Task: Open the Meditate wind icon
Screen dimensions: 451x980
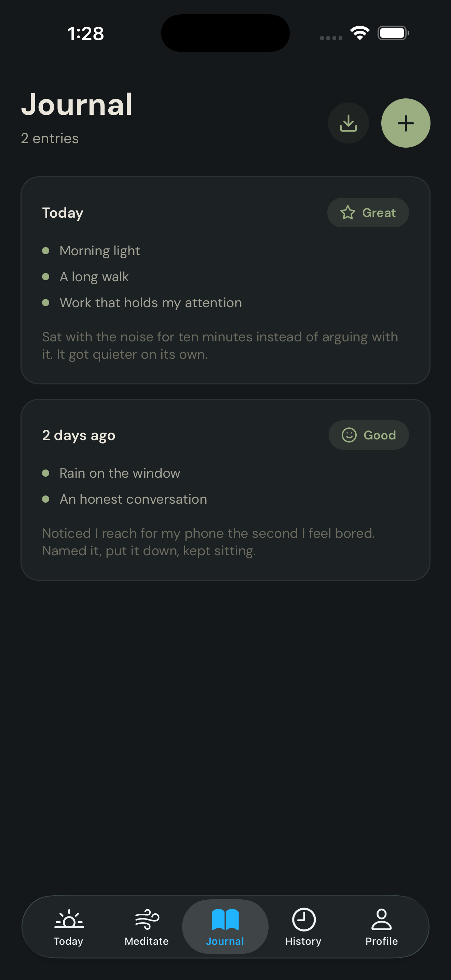Action: coord(147,919)
